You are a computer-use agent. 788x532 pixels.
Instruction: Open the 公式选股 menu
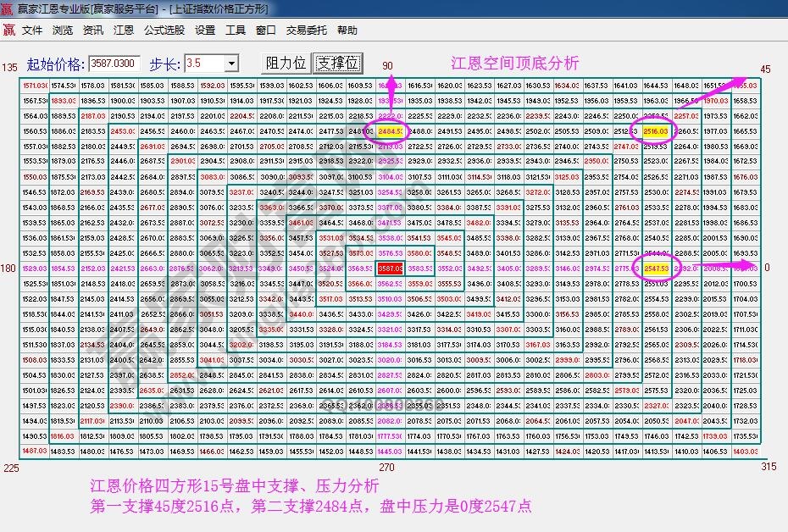[164, 30]
